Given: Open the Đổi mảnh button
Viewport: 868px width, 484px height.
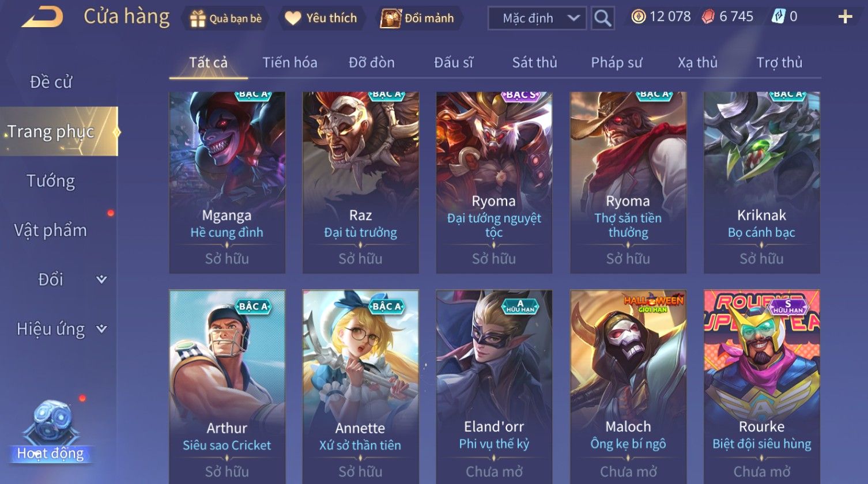Looking at the screenshot, I should pos(417,18).
